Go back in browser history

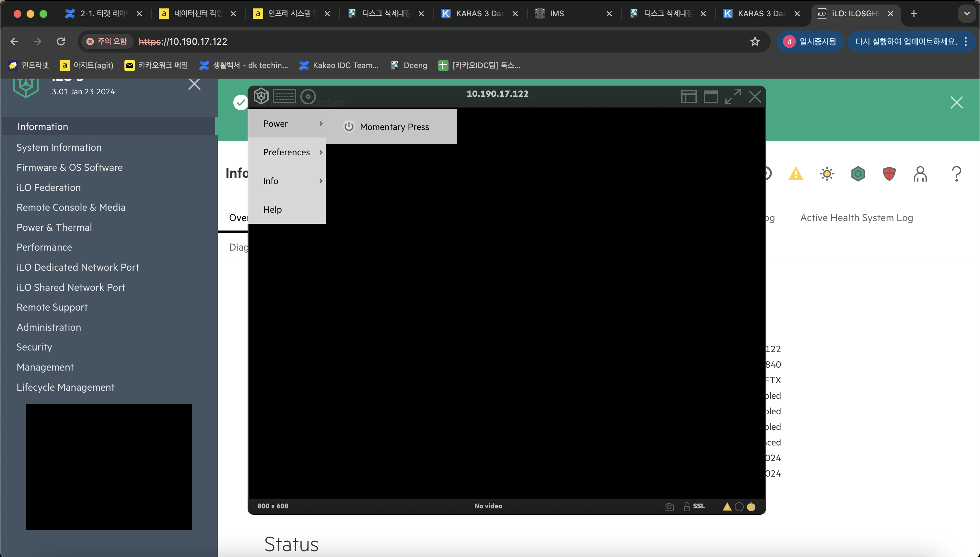point(15,41)
